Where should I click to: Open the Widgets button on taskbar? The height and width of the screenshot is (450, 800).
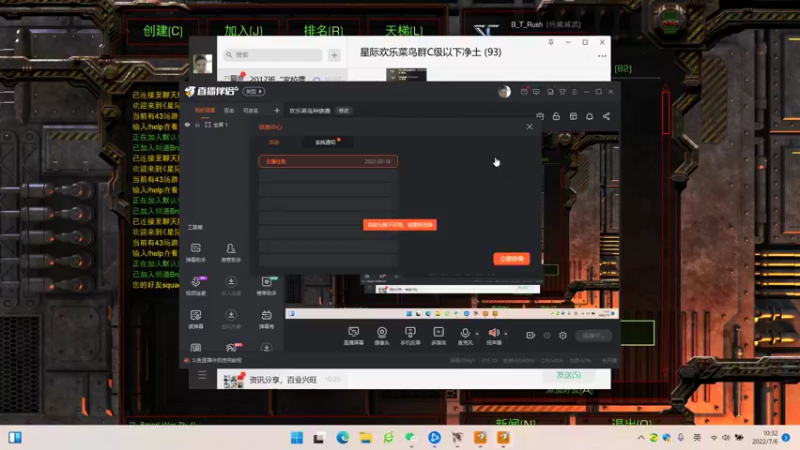[15, 438]
